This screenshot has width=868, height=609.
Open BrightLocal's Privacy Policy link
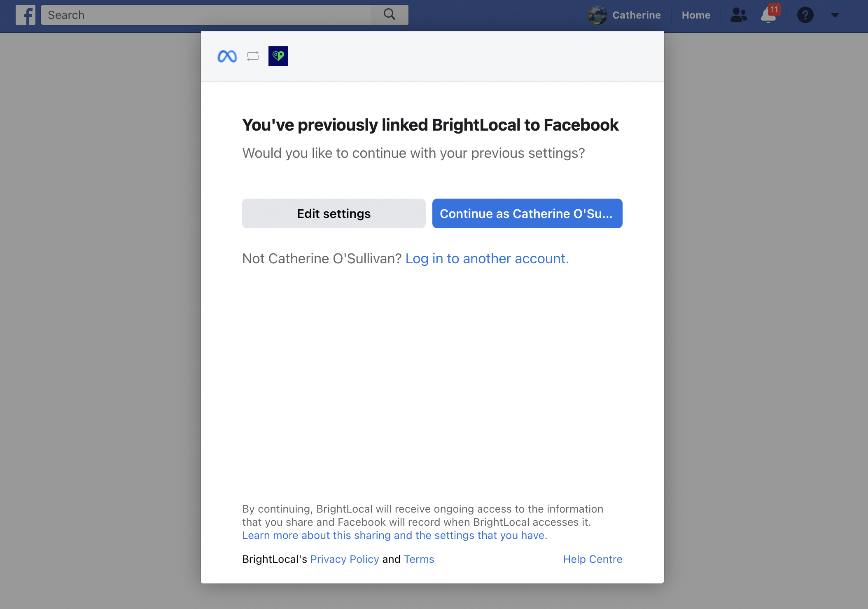click(345, 559)
